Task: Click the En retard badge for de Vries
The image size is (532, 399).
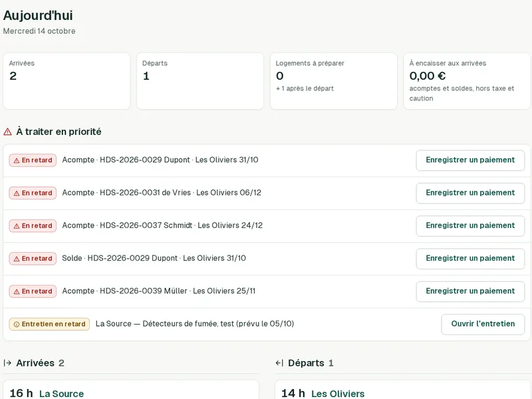Action: pyautogui.click(x=33, y=193)
